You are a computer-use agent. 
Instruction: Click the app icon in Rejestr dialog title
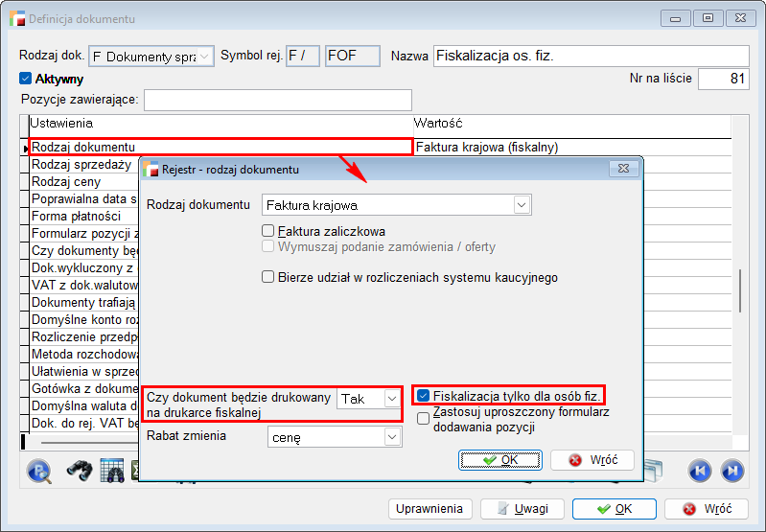[x=151, y=170]
